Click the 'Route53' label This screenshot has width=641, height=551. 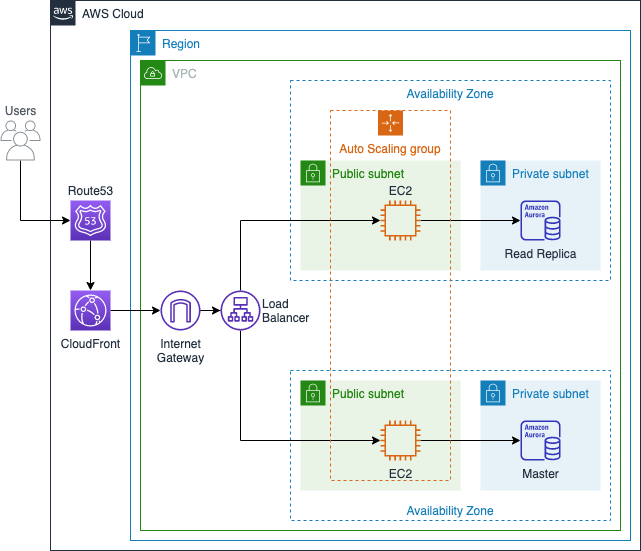tap(90, 191)
